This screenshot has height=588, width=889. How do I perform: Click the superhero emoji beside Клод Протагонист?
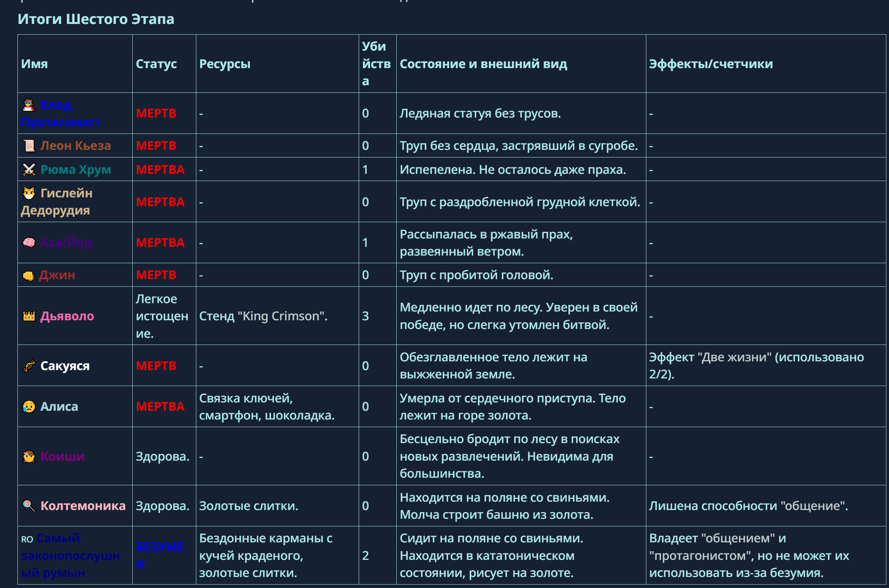(29, 105)
